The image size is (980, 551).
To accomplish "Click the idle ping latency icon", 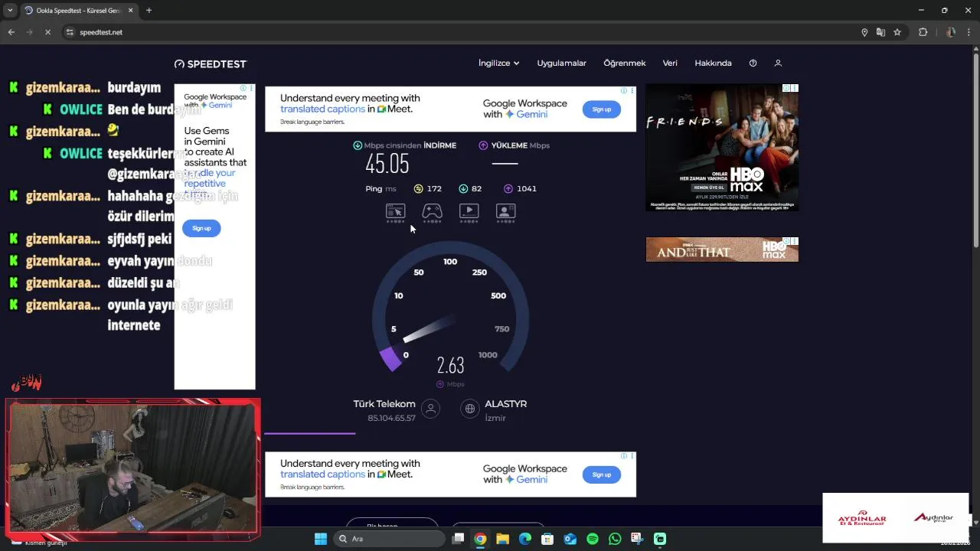I will (x=418, y=189).
